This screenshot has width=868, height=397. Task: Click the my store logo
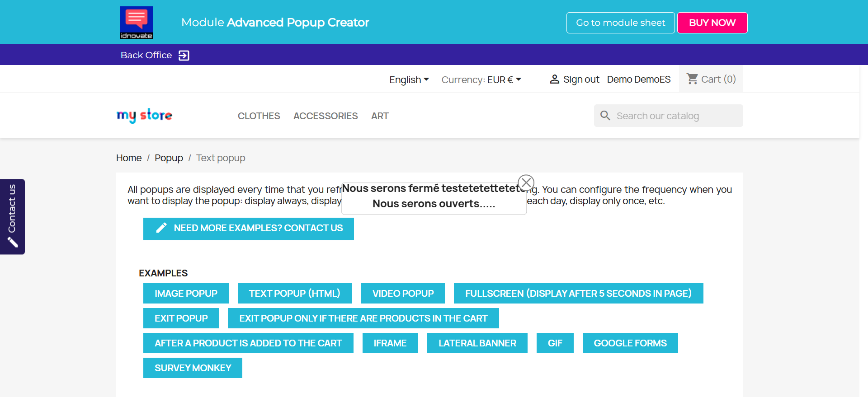pos(144,116)
